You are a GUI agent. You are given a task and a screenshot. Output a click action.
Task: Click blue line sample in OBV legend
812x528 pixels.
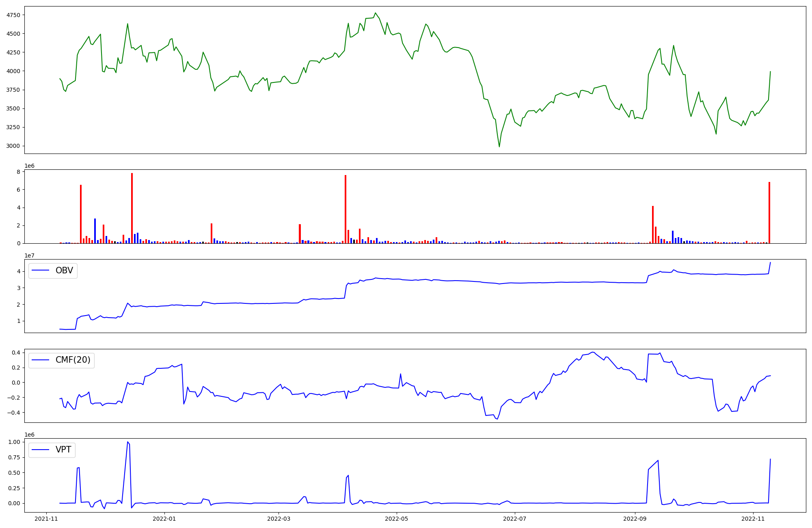pyautogui.click(x=41, y=270)
